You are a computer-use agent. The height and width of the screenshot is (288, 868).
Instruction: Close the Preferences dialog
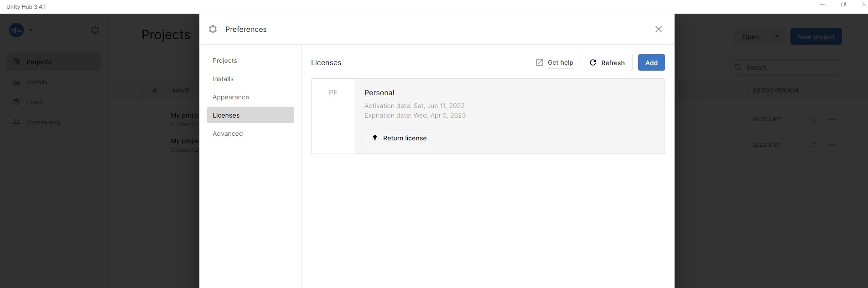(x=658, y=29)
